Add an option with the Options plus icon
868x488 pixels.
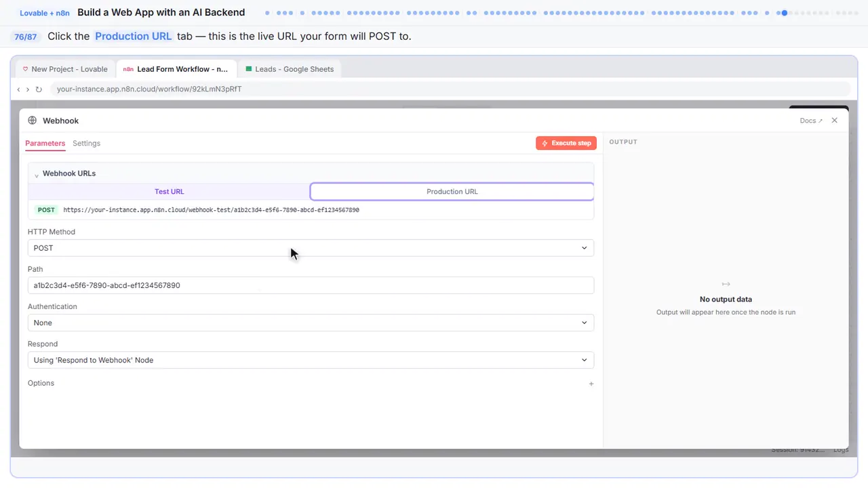(x=591, y=384)
